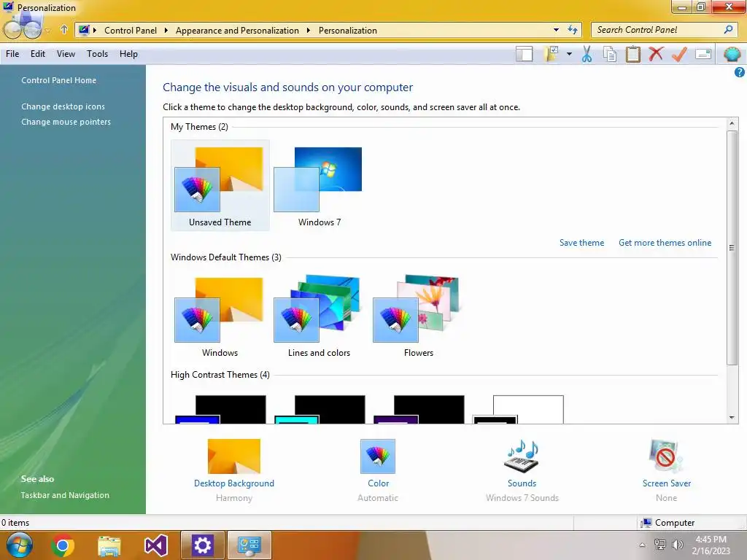Open Desktop Background settings link
The width and height of the screenshot is (747, 560).
click(234, 483)
